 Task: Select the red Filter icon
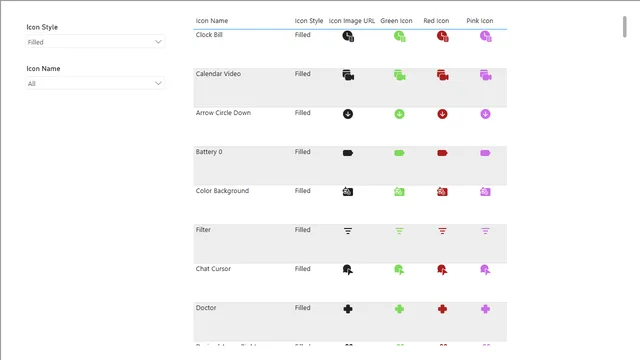pos(442,231)
